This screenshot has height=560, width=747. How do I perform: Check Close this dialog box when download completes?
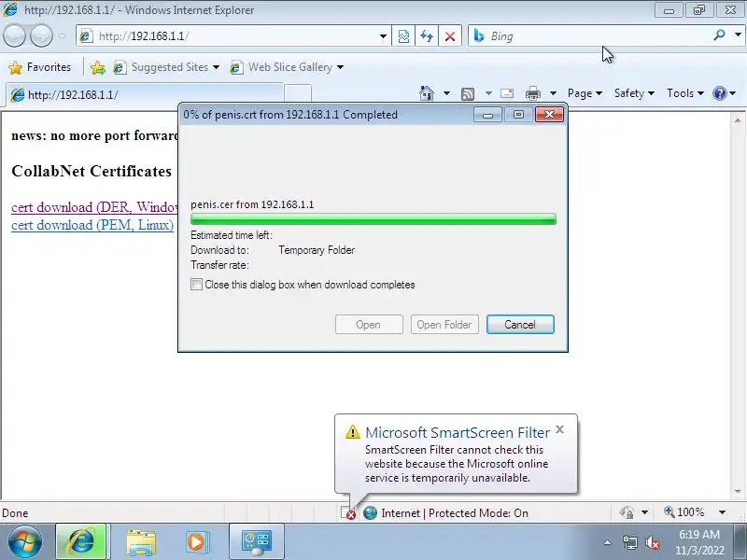[x=196, y=285]
